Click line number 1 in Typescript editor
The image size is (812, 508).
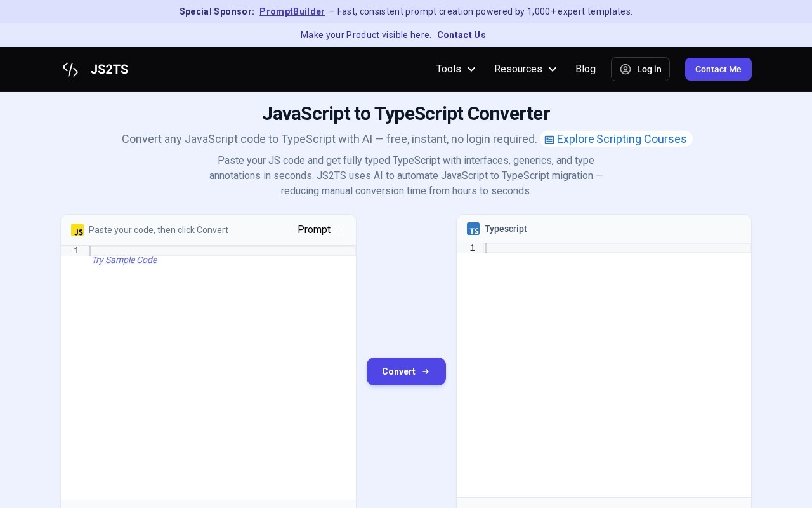coord(472,248)
